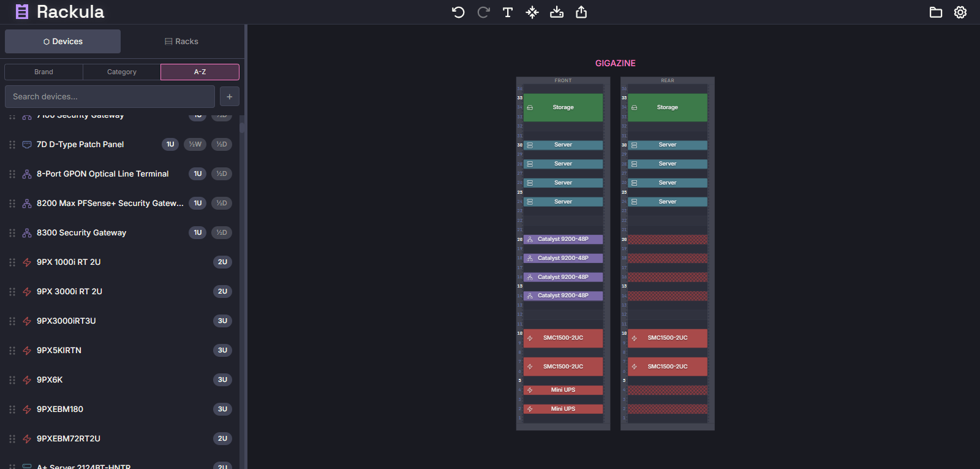Click the plus button beside search
Screen dimensions: 980x469
(230, 96)
